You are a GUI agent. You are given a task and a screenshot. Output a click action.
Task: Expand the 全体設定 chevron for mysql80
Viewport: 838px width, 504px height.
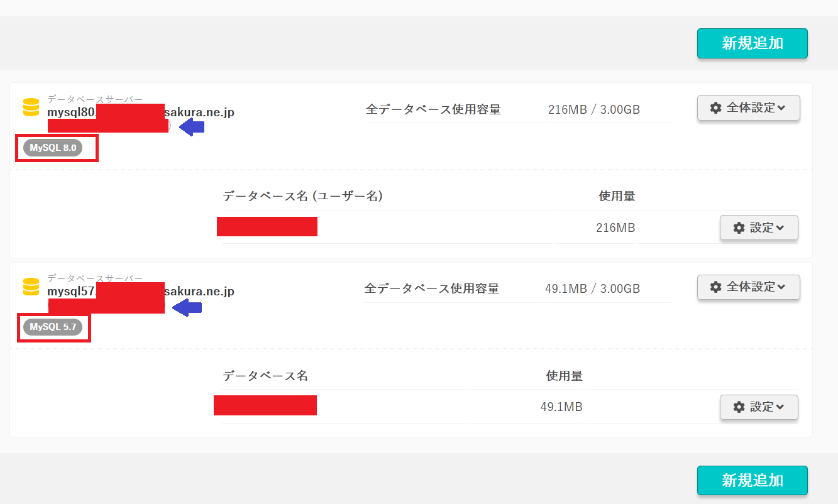[781, 108]
